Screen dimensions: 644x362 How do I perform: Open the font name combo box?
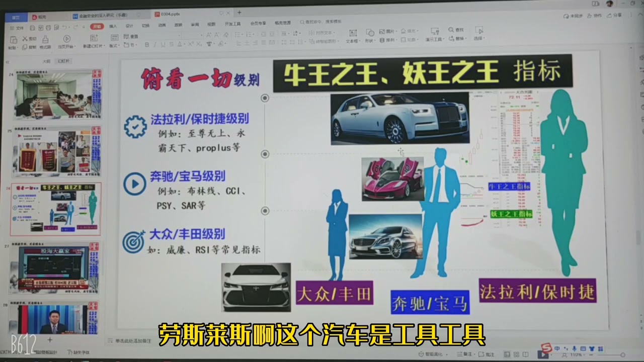[x=163, y=36]
